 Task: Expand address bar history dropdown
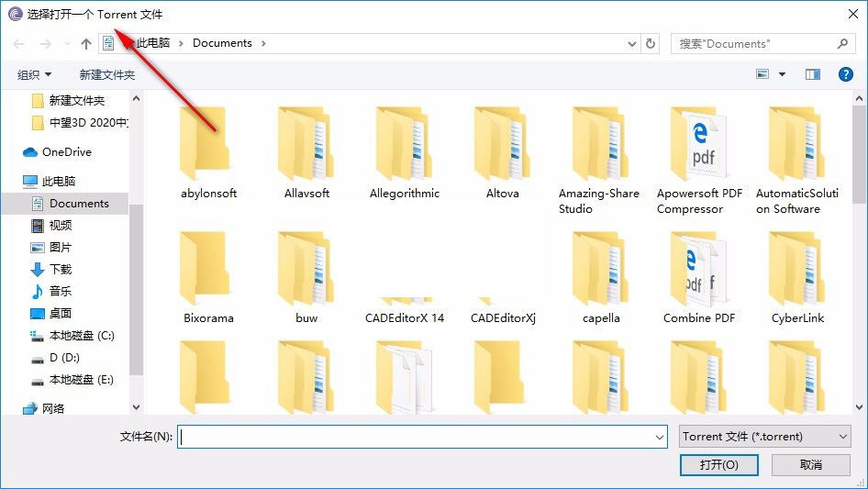632,44
